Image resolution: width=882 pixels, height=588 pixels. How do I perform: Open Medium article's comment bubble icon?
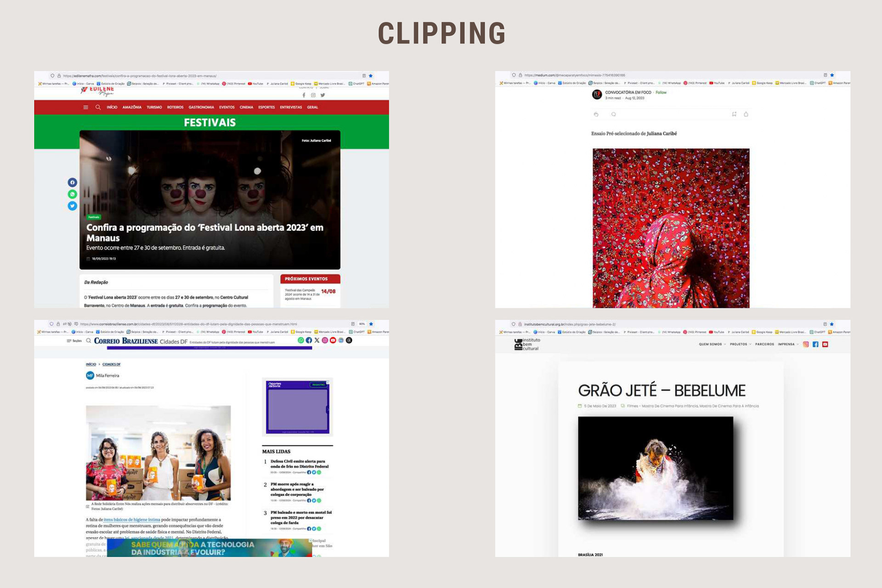click(x=614, y=114)
